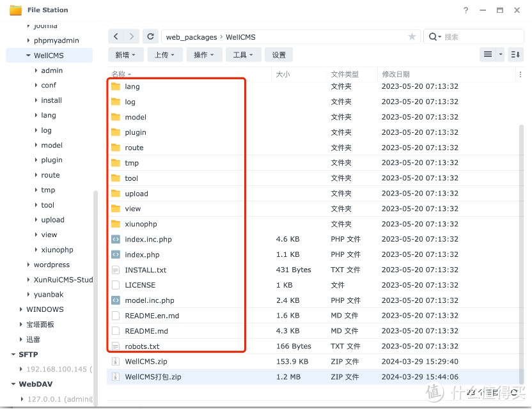Click WellCMS in the path bar
This screenshot has height=409, width=532.
[x=240, y=37]
